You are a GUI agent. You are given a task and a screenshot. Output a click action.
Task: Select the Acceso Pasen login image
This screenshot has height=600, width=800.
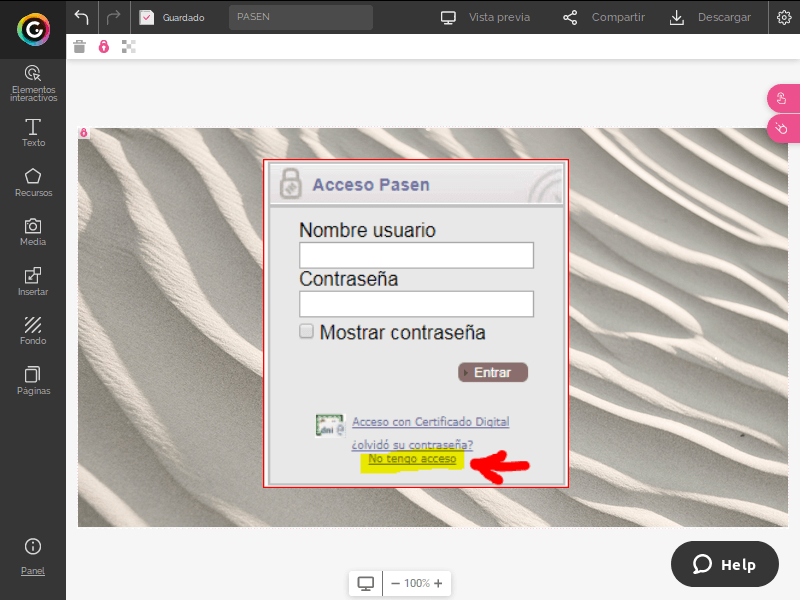coord(416,323)
